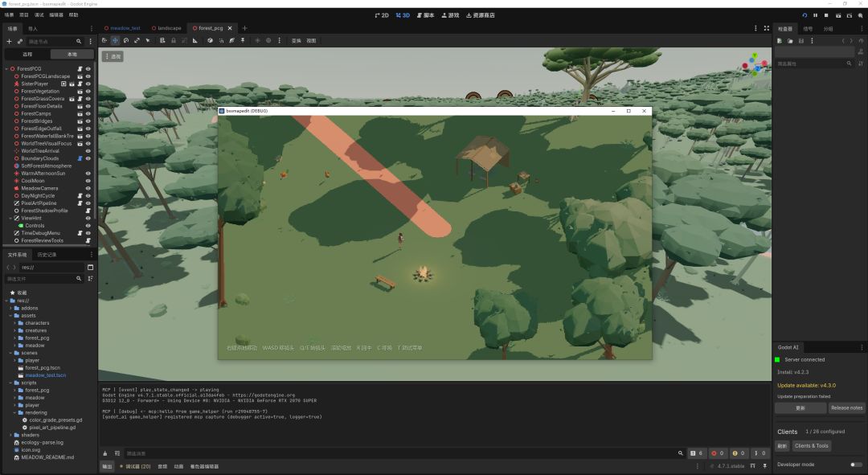Click the 刷新 refresh button beside Clients & Tools
Viewport: 868px width, 475px height.
pyautogui.click(x=782, y=446)
